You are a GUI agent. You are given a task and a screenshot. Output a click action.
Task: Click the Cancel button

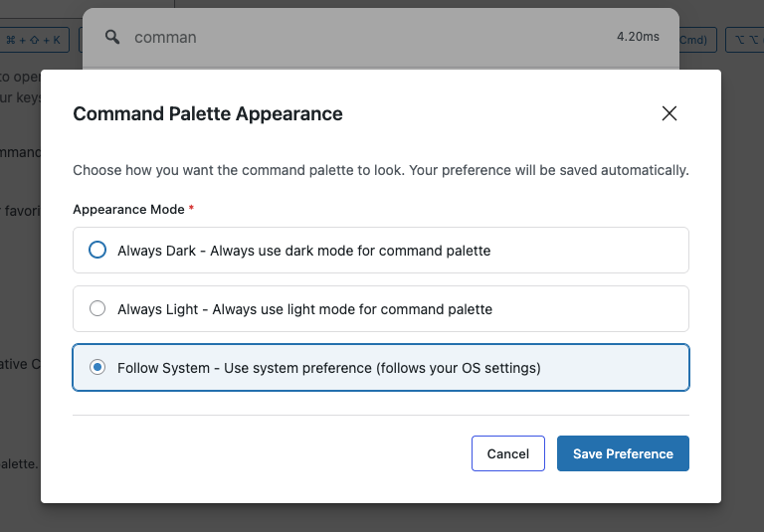pos(507,453)
